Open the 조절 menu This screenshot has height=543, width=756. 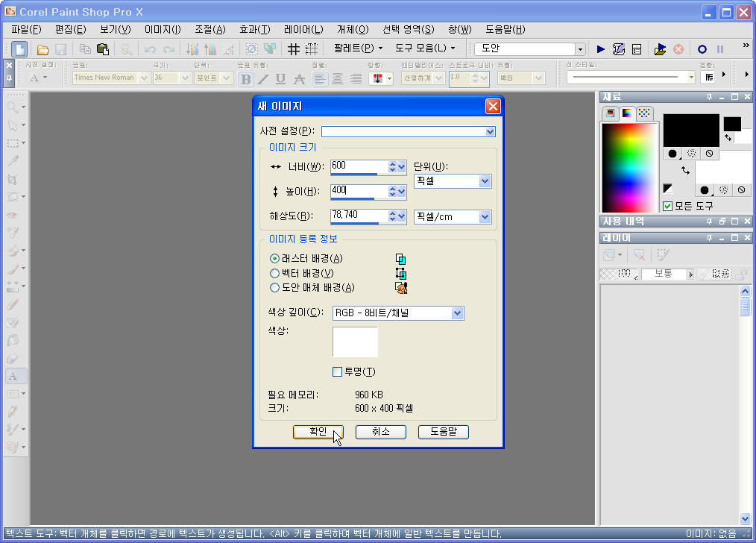coord(210,29)
